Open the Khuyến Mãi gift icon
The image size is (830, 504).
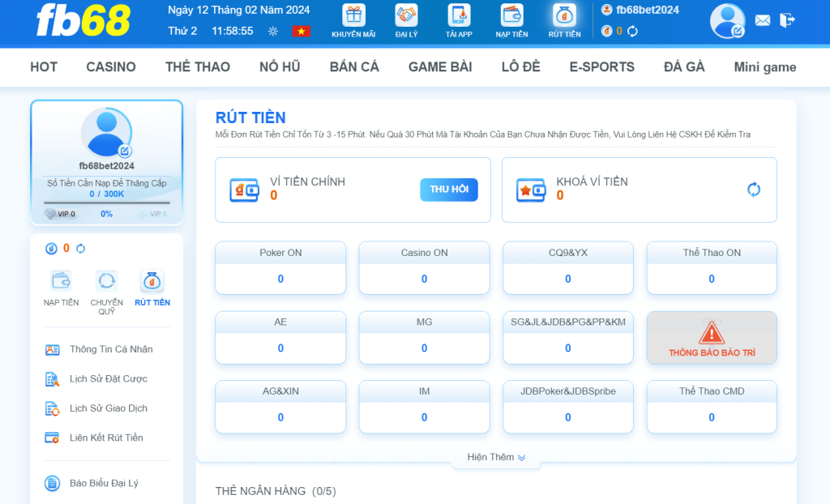pos(353,16)
